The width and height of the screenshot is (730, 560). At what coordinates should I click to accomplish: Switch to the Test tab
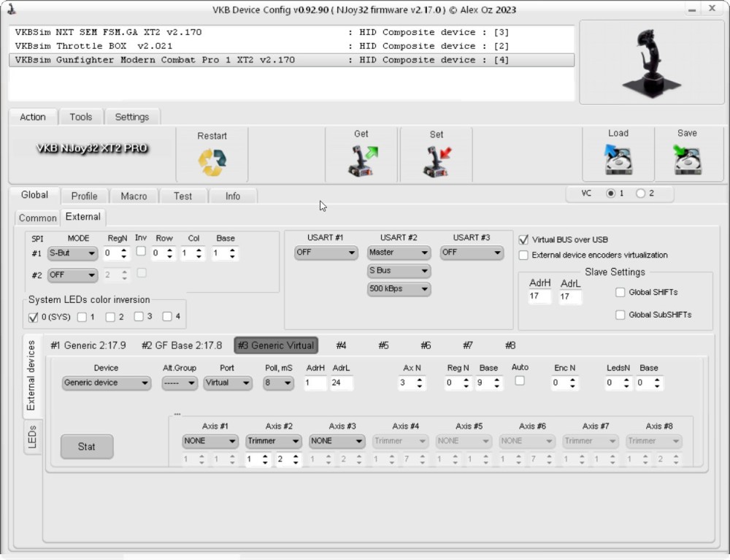point(182,196)
